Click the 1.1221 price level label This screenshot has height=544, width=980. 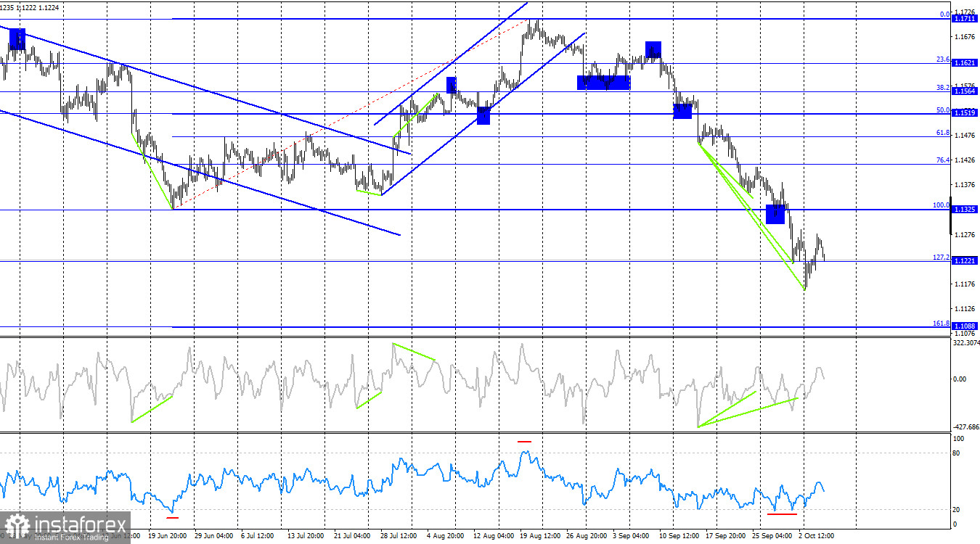(x=965, y=260)
